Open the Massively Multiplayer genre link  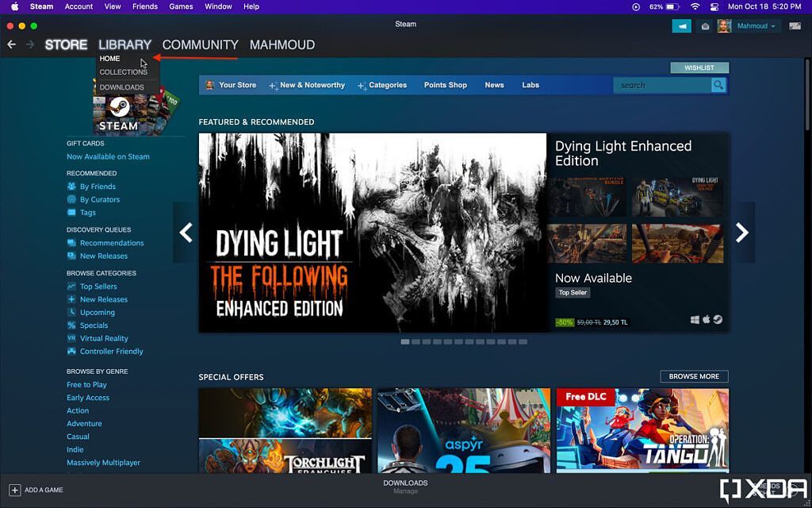103,463
